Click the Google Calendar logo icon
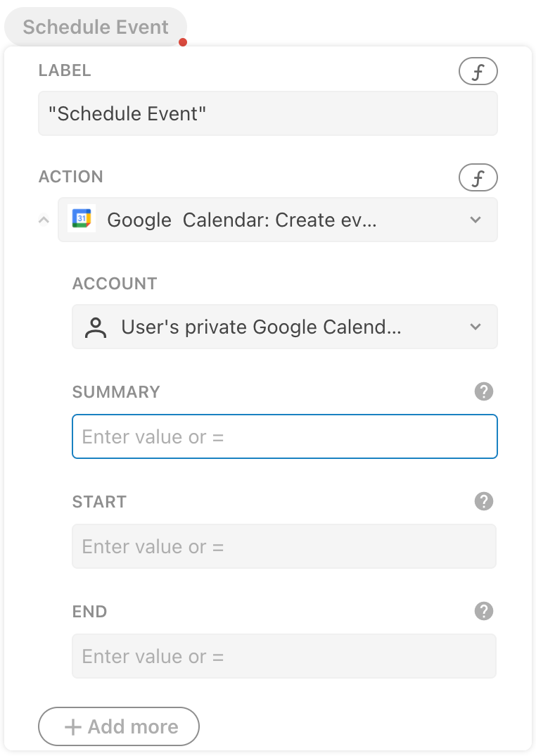The image size is (536, 756). pos(82,220)
